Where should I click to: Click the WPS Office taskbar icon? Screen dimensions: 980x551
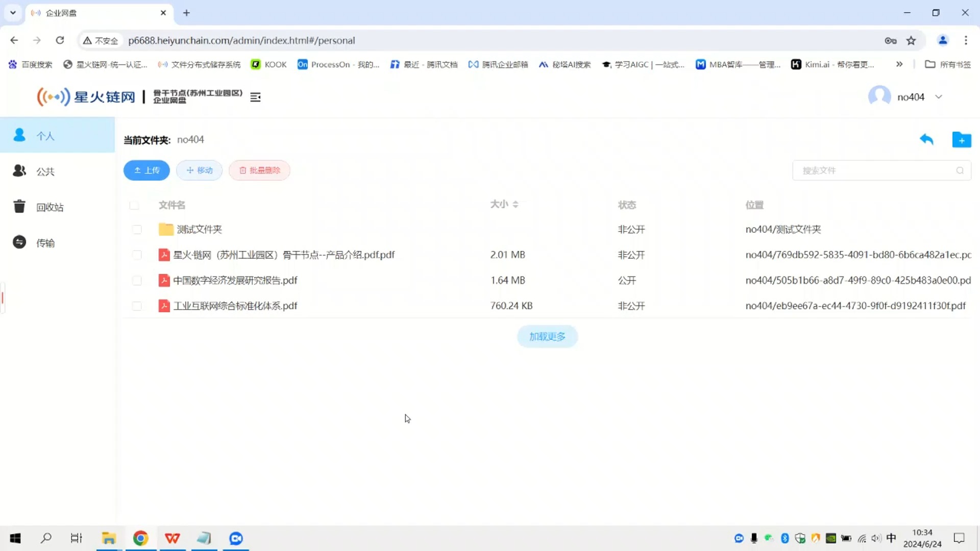pyautogui.click(x=173, y=538)
